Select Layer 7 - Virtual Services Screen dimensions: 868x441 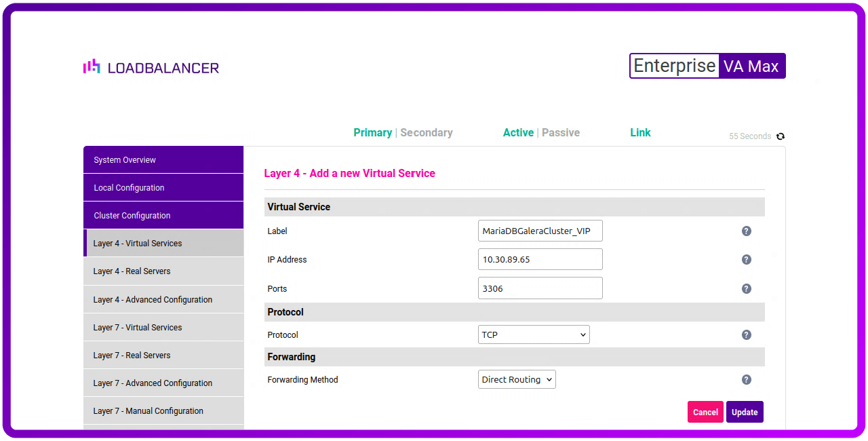click(163, 328)
